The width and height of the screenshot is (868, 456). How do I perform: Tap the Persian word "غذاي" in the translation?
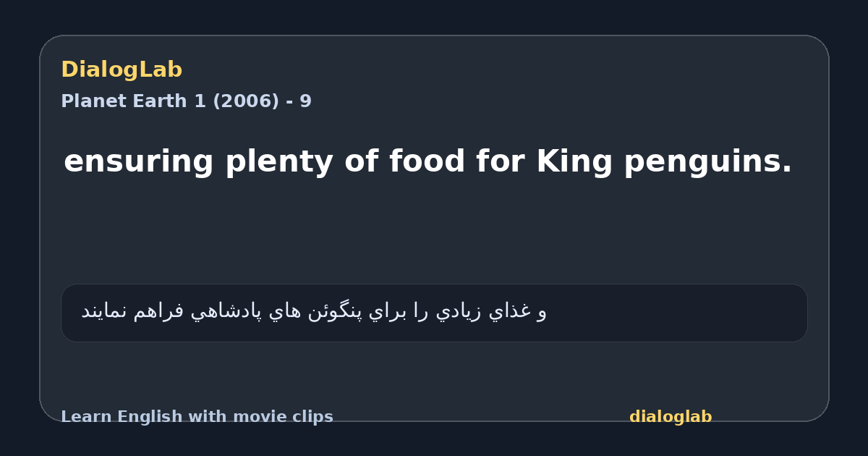click(x=509, y=311)
